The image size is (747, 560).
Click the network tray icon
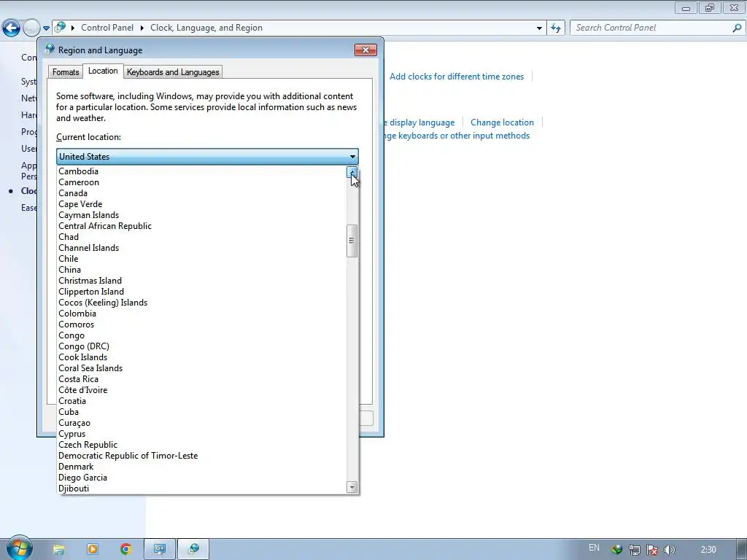coord(635,550)
